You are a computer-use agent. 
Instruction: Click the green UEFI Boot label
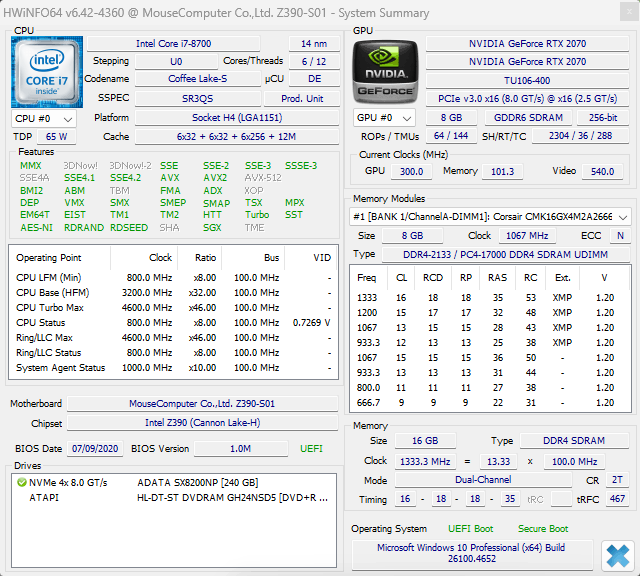[x=471, y=529]
